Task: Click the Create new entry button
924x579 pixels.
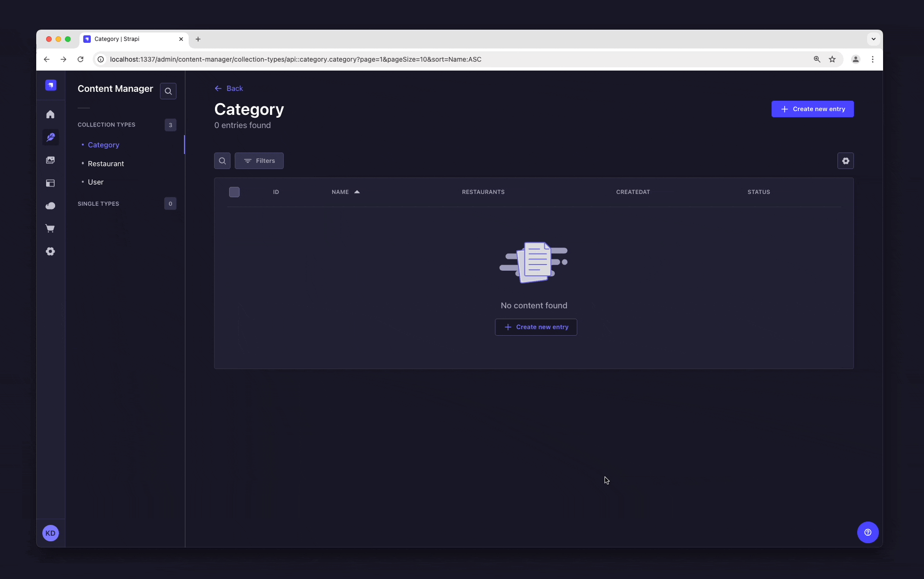Action: point(812,109)
